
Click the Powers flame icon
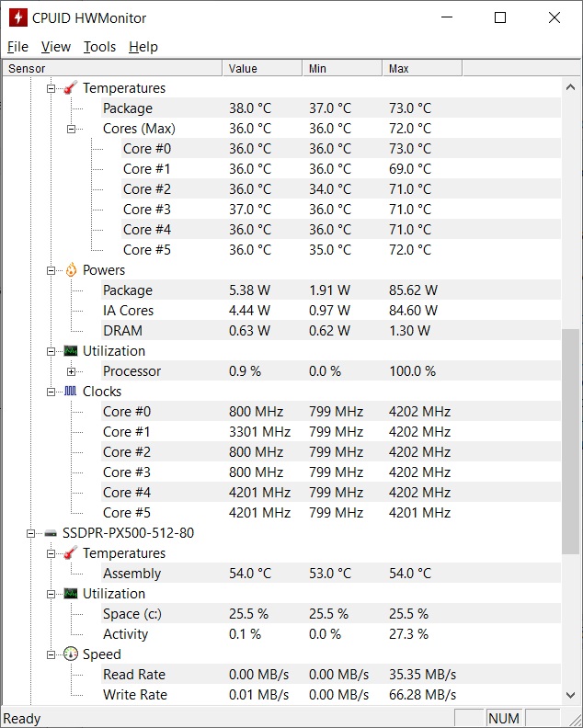(71, 270)
